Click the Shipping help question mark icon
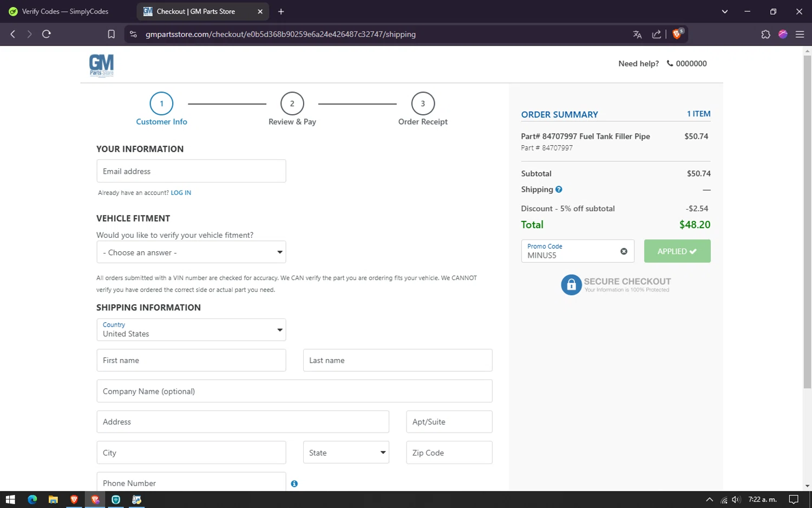The image size is (812, 508). coord(559,190)
